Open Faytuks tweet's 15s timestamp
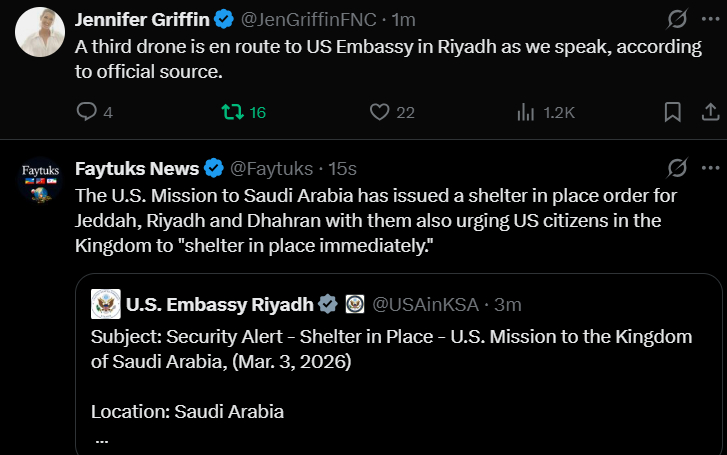 pyautogui.click(x=343, y=167)
